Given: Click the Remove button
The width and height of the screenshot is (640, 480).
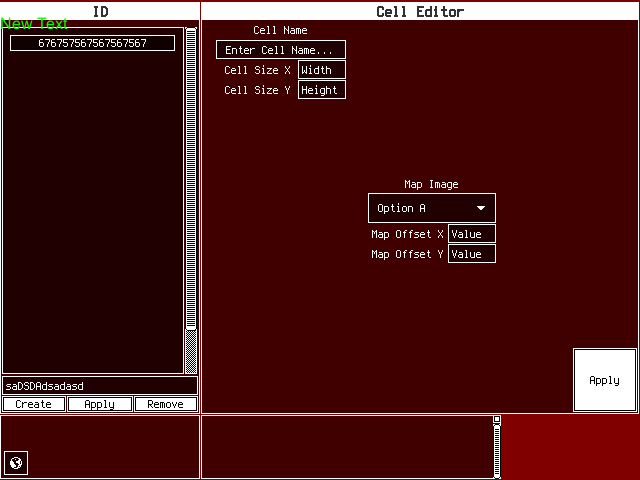Looking at the screenshot, I should point(165,404).
